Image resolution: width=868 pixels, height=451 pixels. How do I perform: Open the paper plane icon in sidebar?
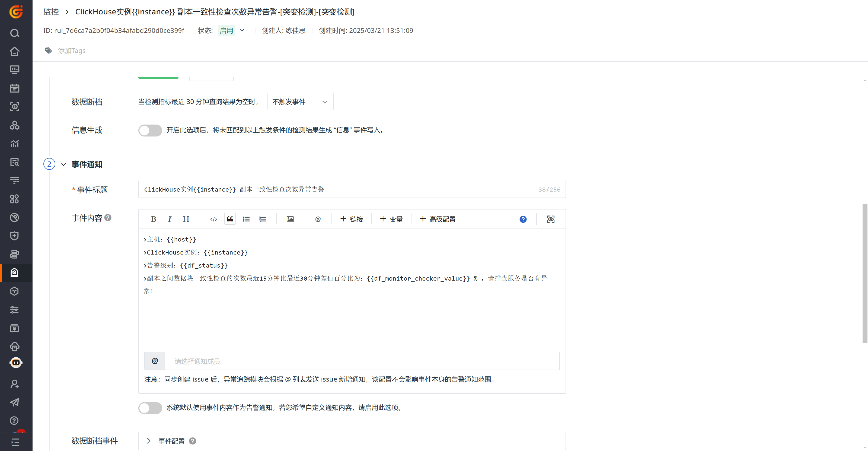tap(14, 402)
